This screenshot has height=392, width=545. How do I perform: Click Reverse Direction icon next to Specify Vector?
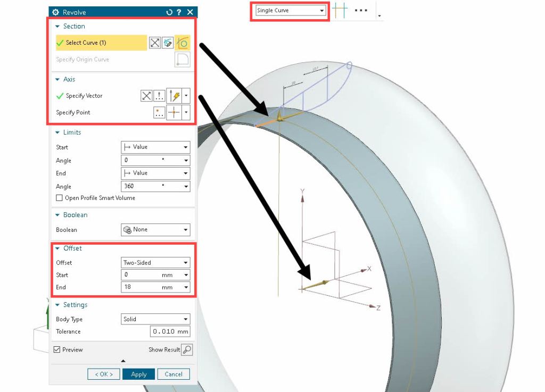[x=146, y=96]
